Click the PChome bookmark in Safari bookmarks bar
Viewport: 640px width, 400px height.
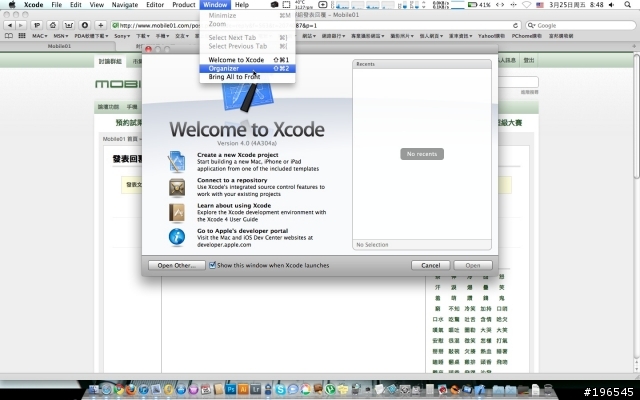[x=527, y=36]
